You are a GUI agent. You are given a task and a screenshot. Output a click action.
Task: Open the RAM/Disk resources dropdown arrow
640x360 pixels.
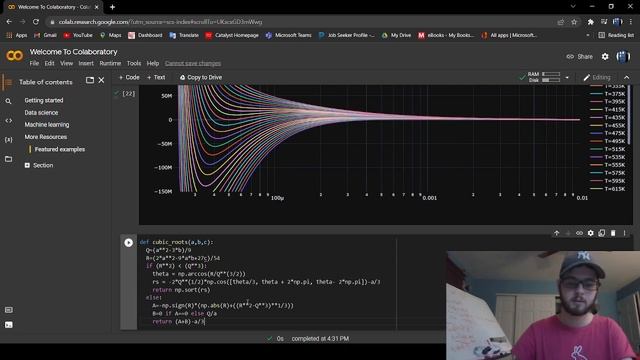point(567,78)
